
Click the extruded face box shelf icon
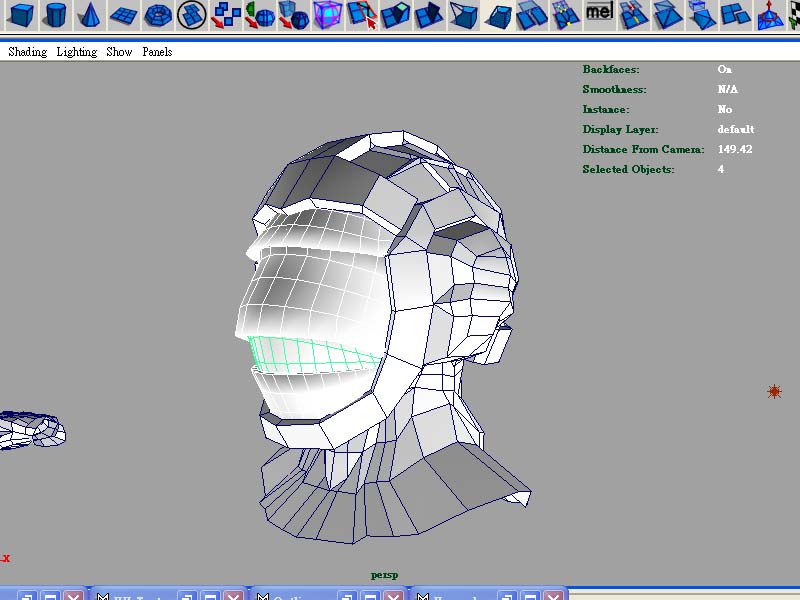pyautogui.click(x=464, y=15)
